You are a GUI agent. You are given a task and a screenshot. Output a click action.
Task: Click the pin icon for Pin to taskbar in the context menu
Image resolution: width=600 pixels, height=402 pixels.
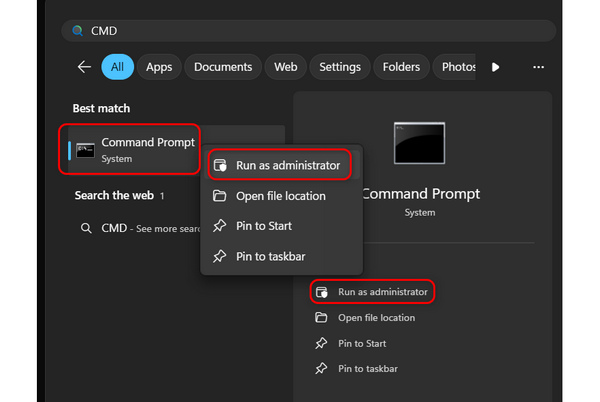[x=219, y=256]
